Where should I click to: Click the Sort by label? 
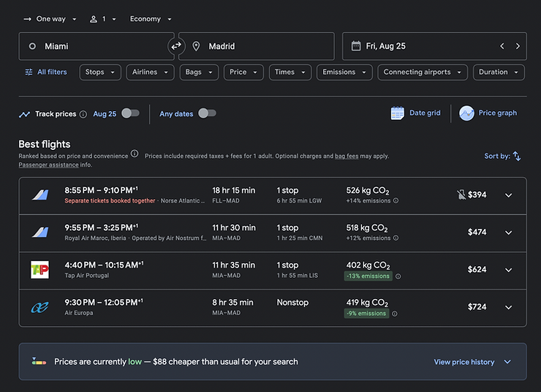pyautogui.click(x=497, y=156)
